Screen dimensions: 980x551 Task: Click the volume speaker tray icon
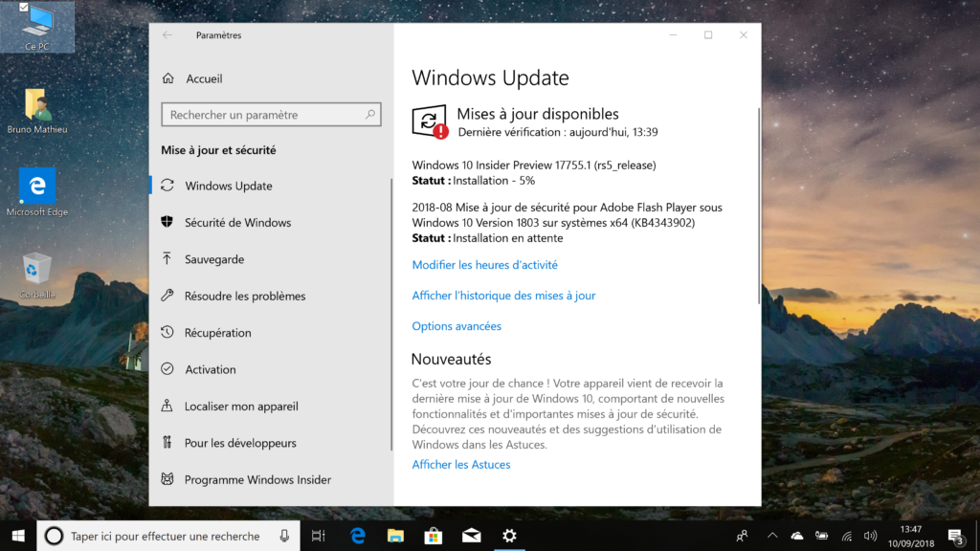870,536
